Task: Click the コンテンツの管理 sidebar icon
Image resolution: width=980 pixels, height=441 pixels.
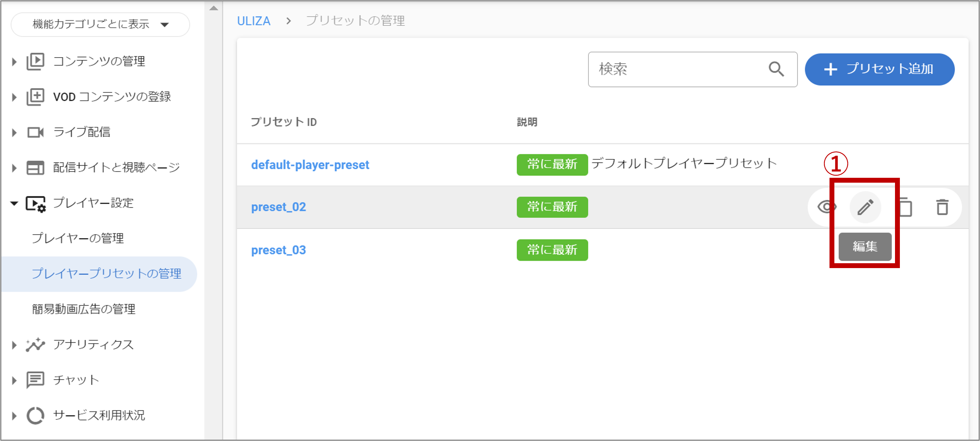Action: tap(36, 61)
